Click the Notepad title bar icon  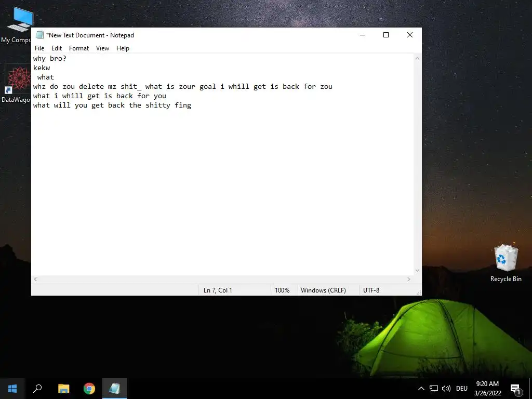39,35
